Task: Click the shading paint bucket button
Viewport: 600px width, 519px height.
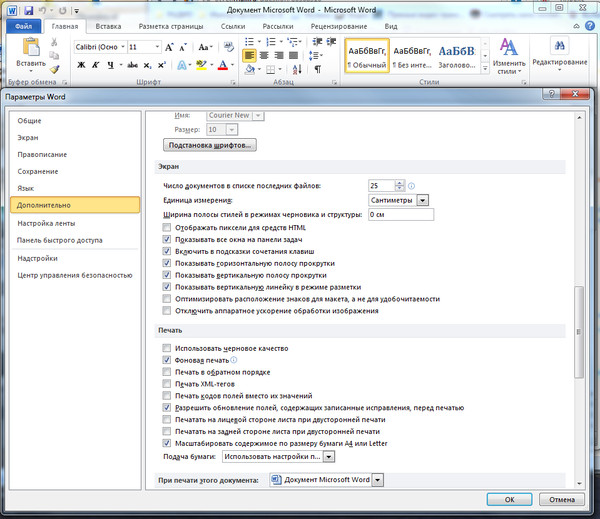Action: 250,69
